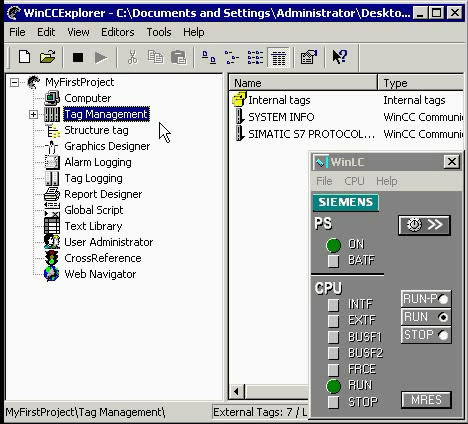Viewport: 468px width, 424px height.
Task: Expand the Tag Management node
Action: coord(33,114)
